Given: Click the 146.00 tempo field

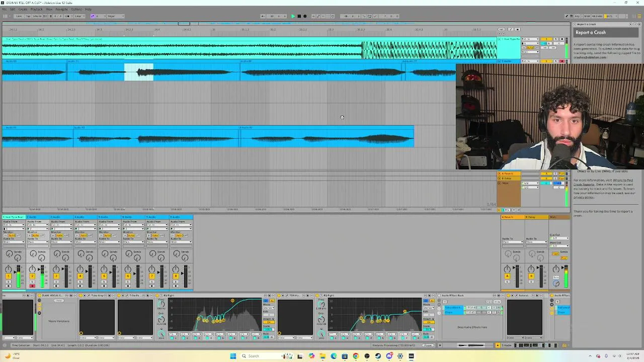Looking at the screenshot, I should (37, 16).
